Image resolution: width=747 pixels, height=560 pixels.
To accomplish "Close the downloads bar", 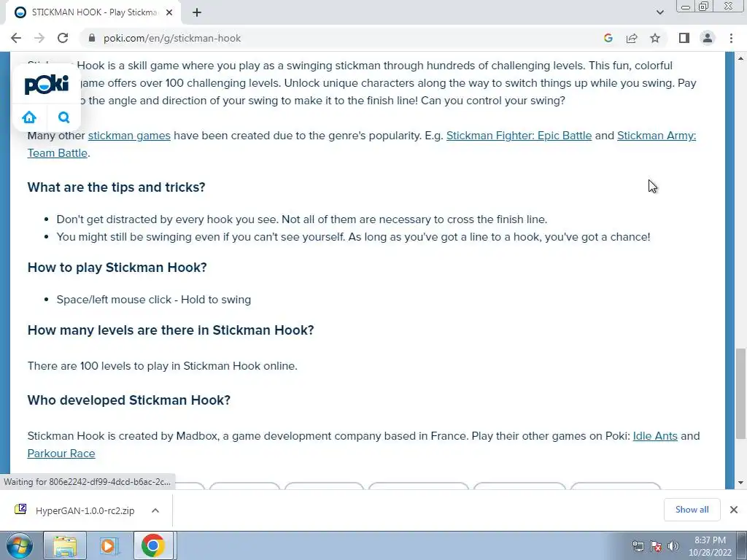I will click(734, 510).
